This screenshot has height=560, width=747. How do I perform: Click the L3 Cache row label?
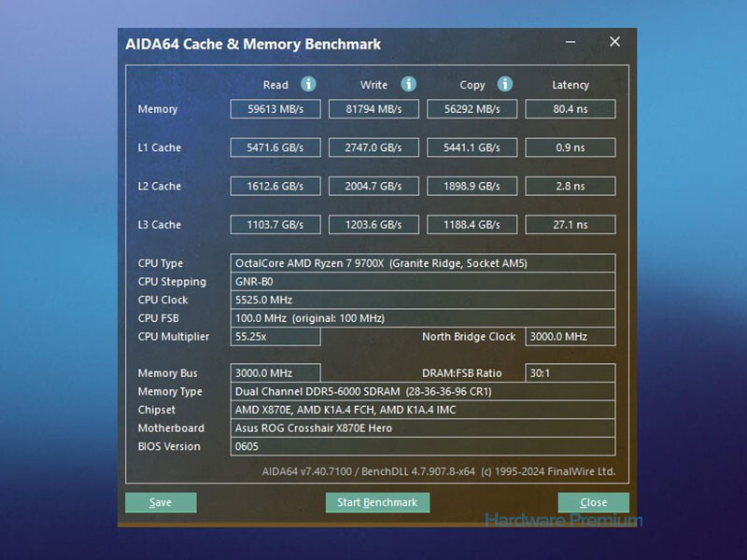point(160,225)
